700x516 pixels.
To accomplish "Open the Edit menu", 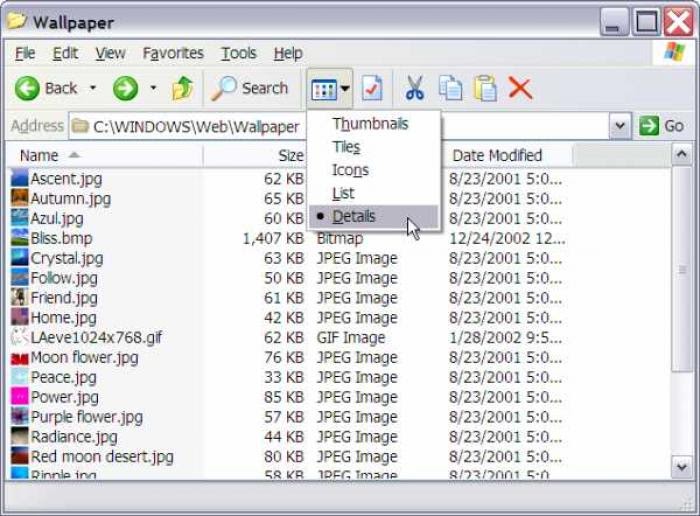I will click(x=65, y=53).
